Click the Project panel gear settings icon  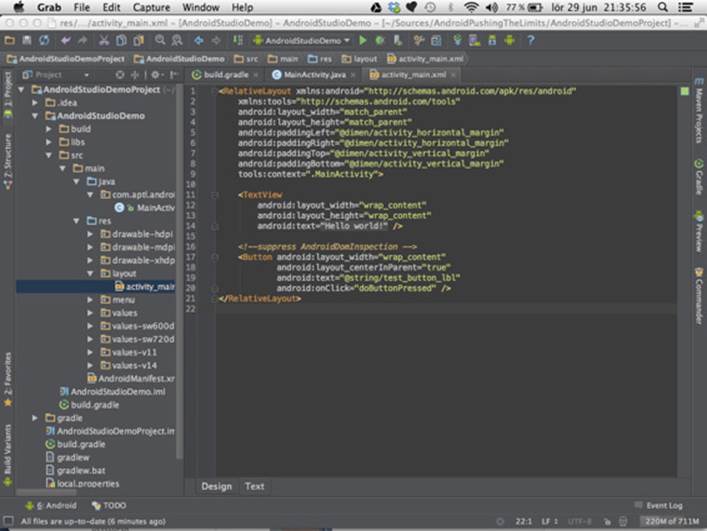coord(155,75)
